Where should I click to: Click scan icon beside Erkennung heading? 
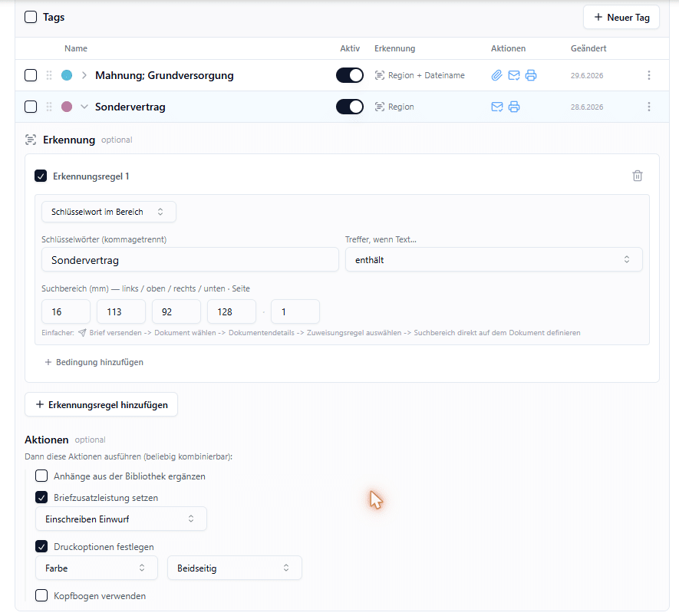(31, 140)
